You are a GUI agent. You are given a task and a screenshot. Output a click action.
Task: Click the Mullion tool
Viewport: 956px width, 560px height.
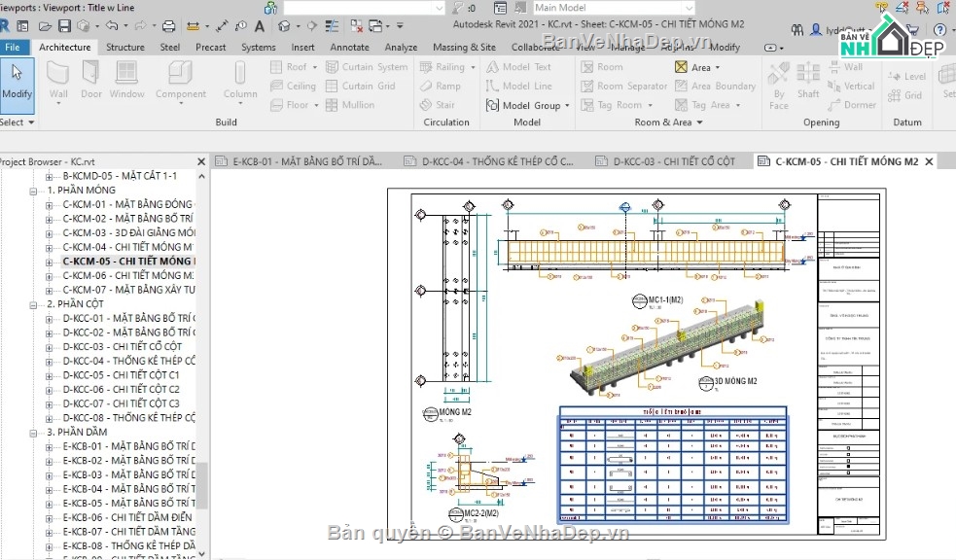tap(350, 105)
